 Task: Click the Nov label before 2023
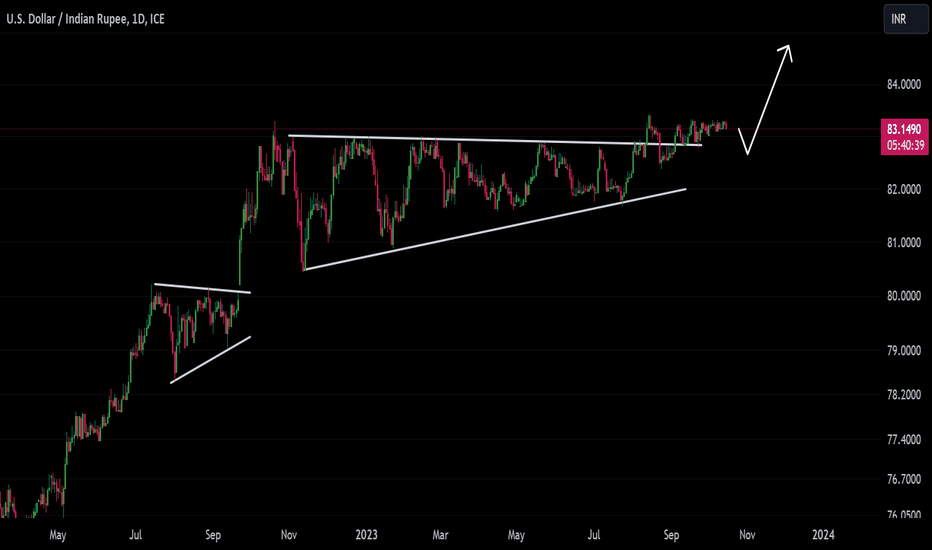pos(289,535)
